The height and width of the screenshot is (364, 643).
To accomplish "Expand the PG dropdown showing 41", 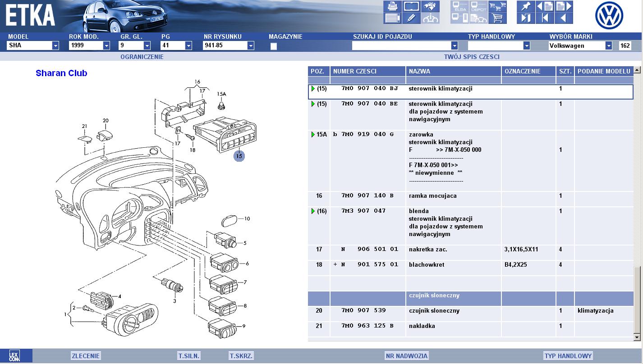I will tap(188, 45).
